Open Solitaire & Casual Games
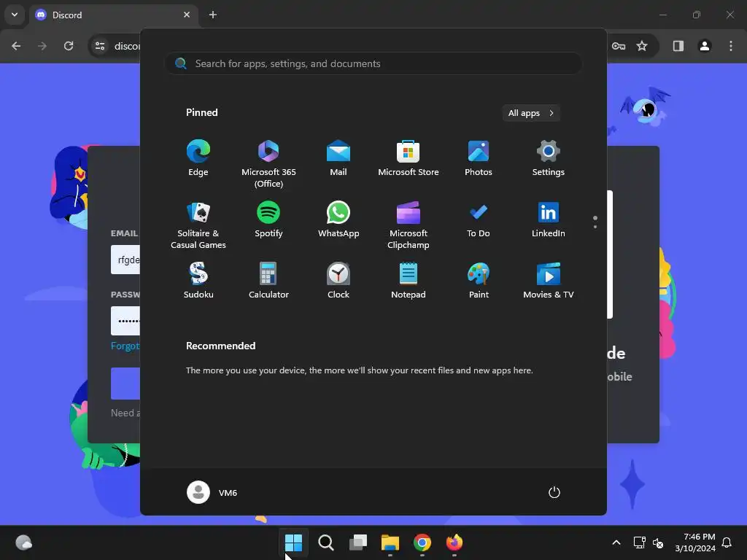 click(198, 225)
